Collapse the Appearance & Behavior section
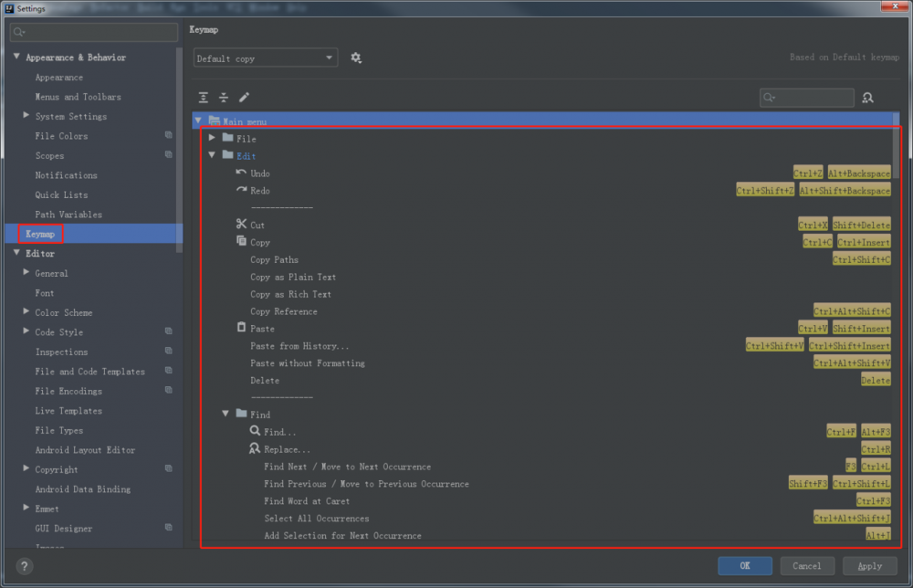 click(16, 57)
